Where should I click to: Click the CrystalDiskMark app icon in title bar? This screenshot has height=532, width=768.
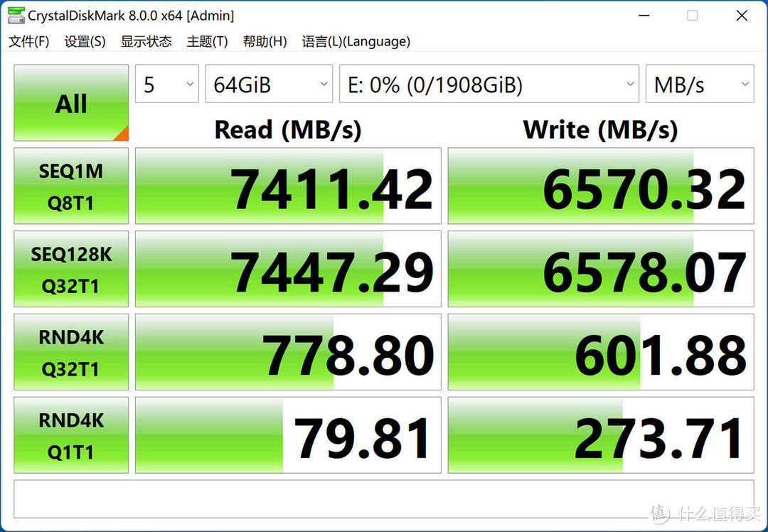16,16
